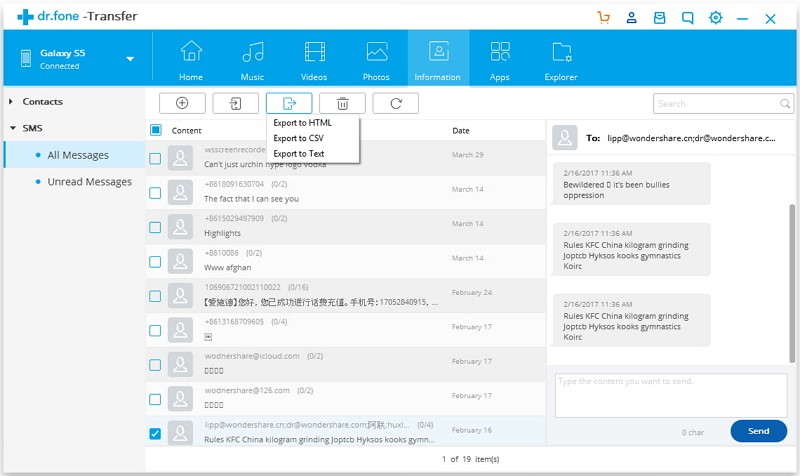Check the +8615029497909 message checkbox
Screen dimensions: 800x476
pos(155,227)
